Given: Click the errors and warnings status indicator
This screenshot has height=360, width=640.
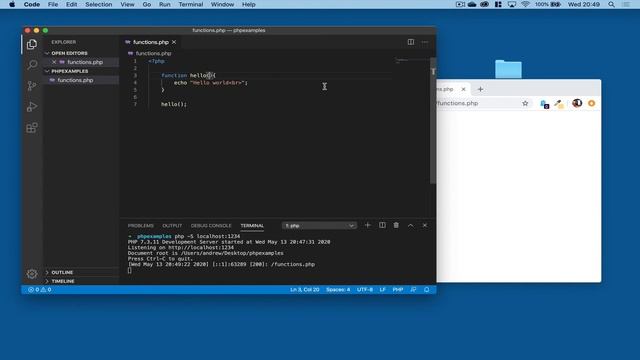Looking at the screenshot, I should coord(40,289).
